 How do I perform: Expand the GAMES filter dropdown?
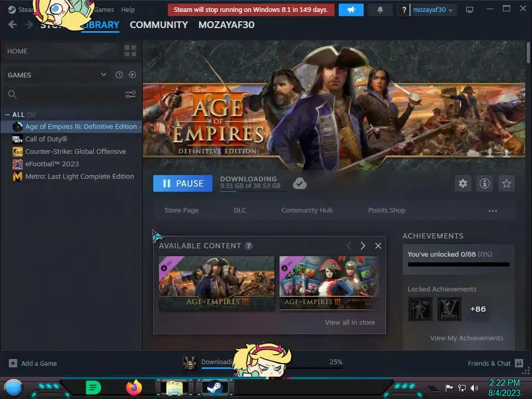tap(104, 75)
